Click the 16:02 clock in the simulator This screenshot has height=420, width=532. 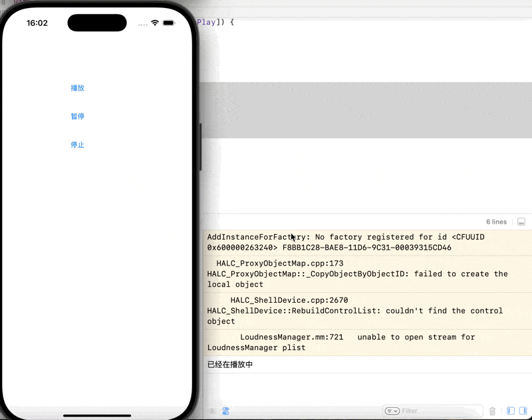(37, 23)
